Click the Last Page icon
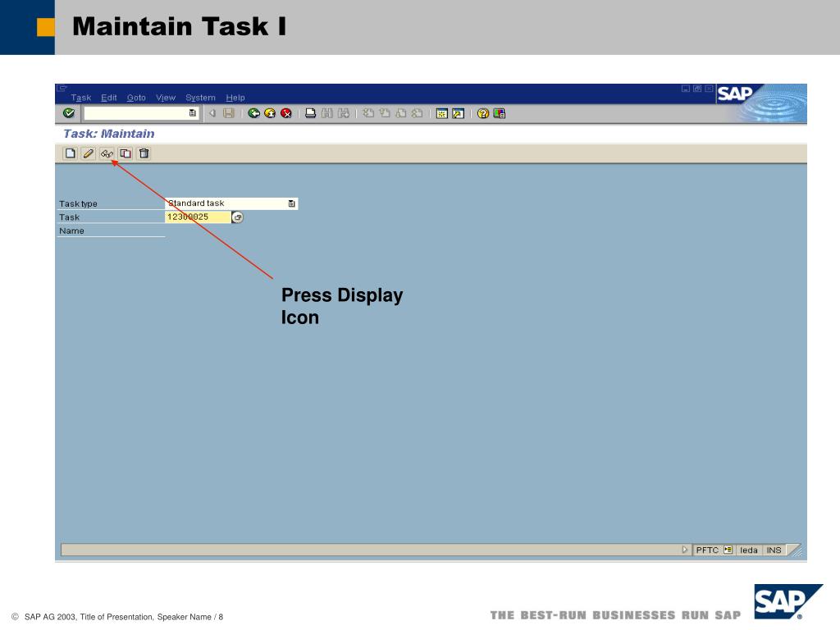 (417, 113)
